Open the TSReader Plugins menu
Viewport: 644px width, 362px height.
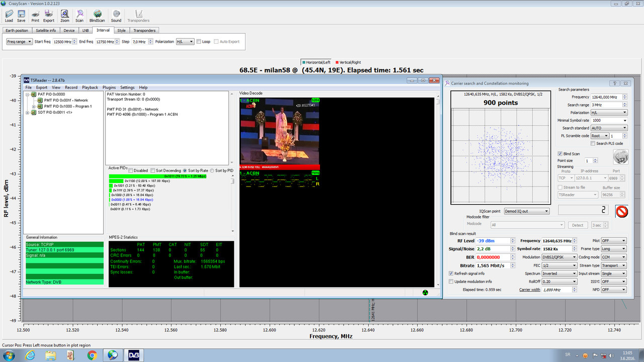click(109, 87)
